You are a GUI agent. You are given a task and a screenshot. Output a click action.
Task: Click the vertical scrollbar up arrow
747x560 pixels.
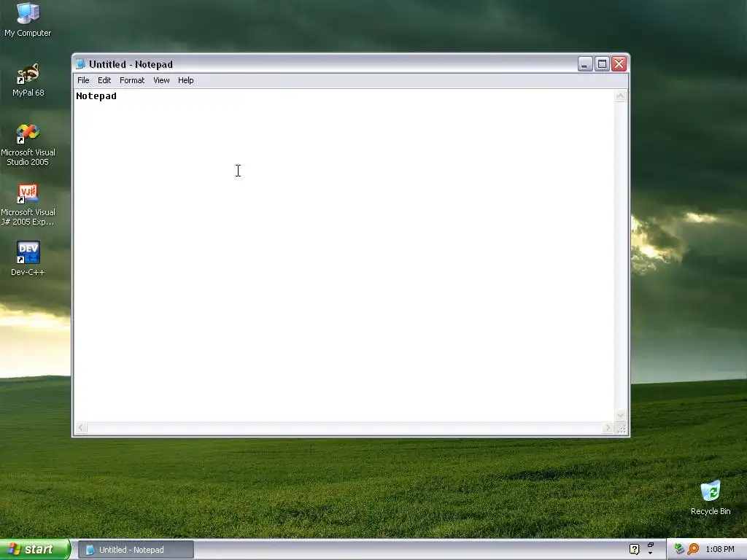620,96
